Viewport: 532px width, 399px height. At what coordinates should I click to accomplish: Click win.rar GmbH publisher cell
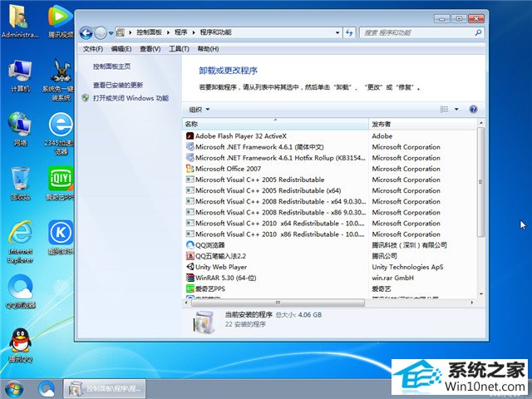[x=392, y=278]
